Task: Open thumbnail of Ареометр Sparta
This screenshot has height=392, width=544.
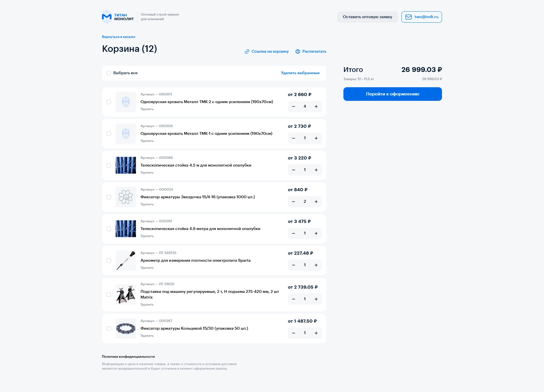Action: (126, 261)
